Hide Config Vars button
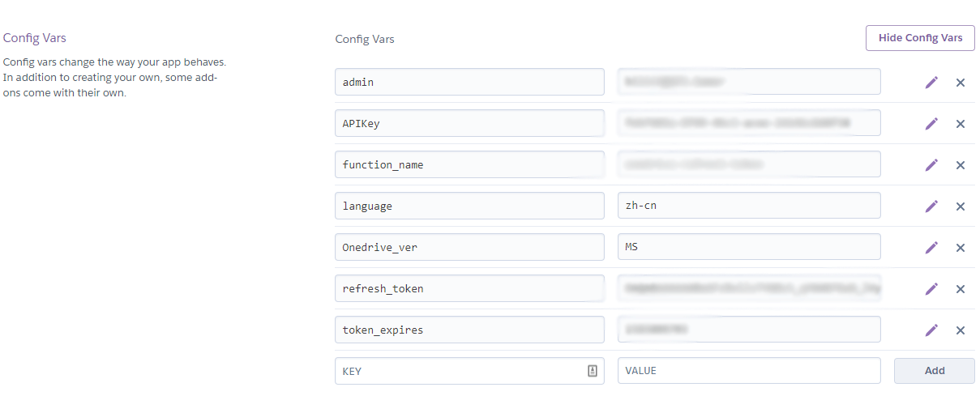The width and height of the screenshot is (980, 413). (x=920, y=38)
